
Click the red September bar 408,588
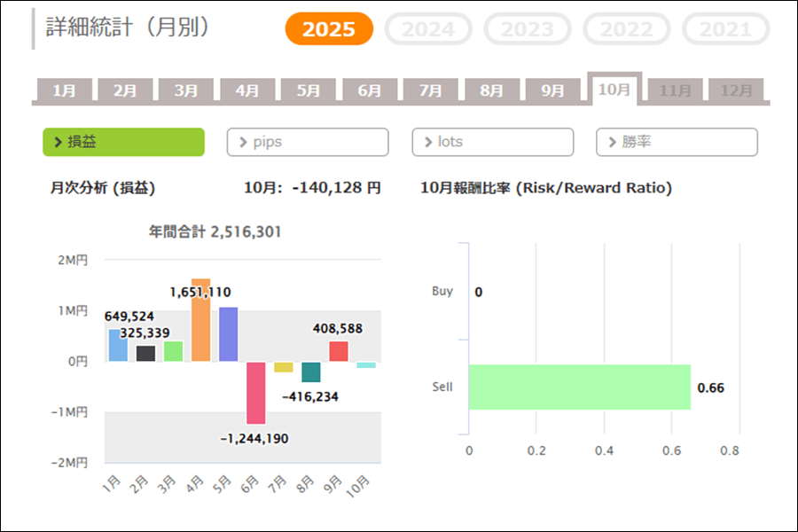tap(339, 351)
